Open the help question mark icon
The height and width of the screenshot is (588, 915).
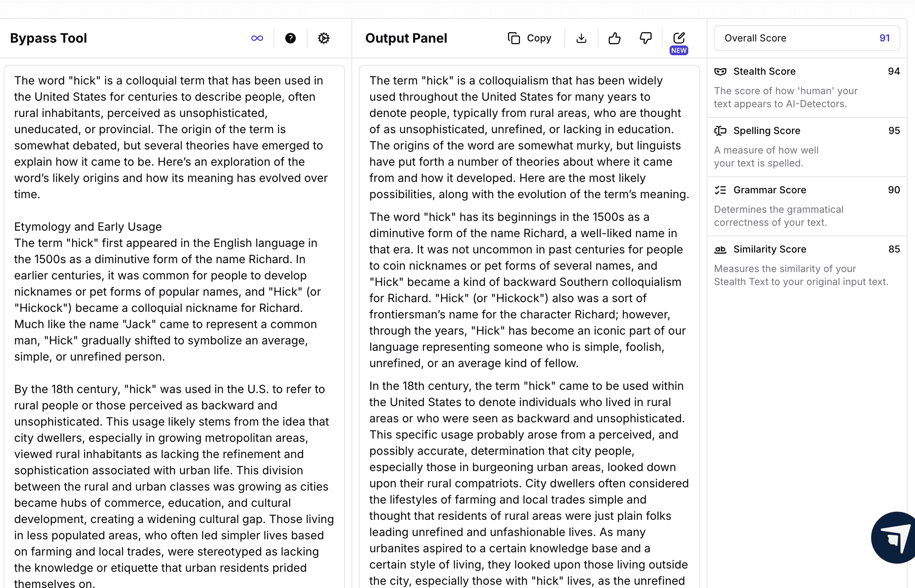(x=290, y=38)
